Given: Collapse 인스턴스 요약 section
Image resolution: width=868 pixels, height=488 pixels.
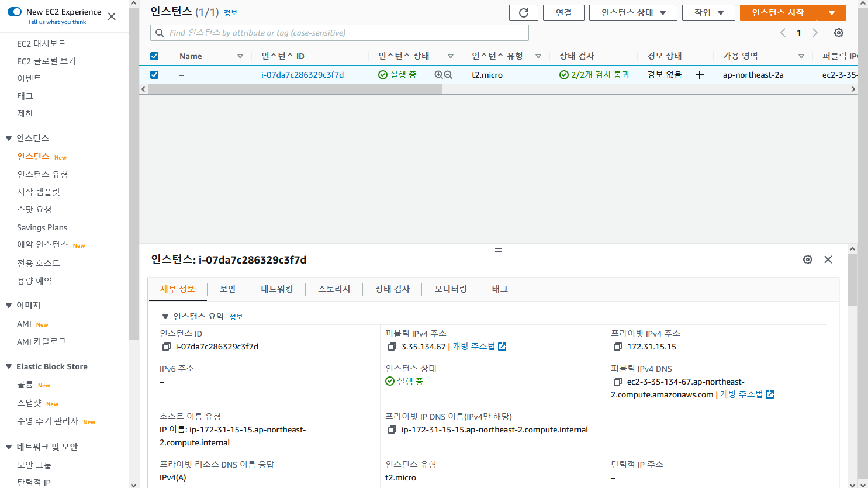Looking at the screenshot, I should (165, 317).
